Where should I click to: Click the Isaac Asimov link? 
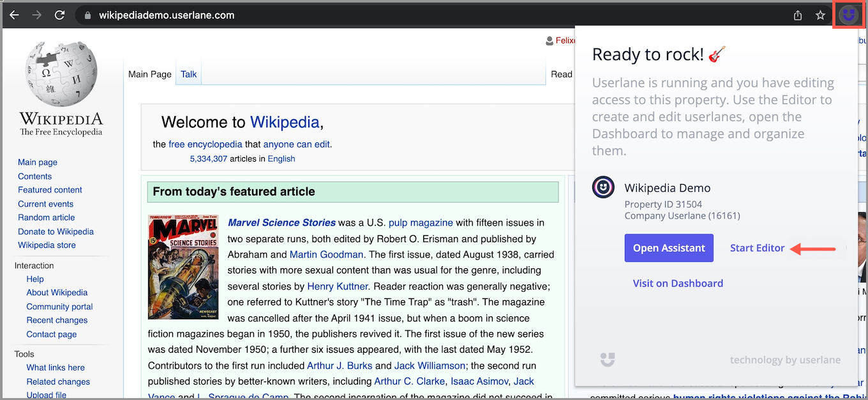tap(480, 381)
